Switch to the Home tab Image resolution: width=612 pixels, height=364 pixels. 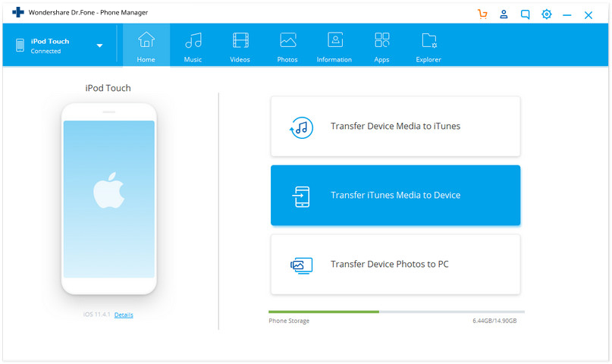pos(146,45)
